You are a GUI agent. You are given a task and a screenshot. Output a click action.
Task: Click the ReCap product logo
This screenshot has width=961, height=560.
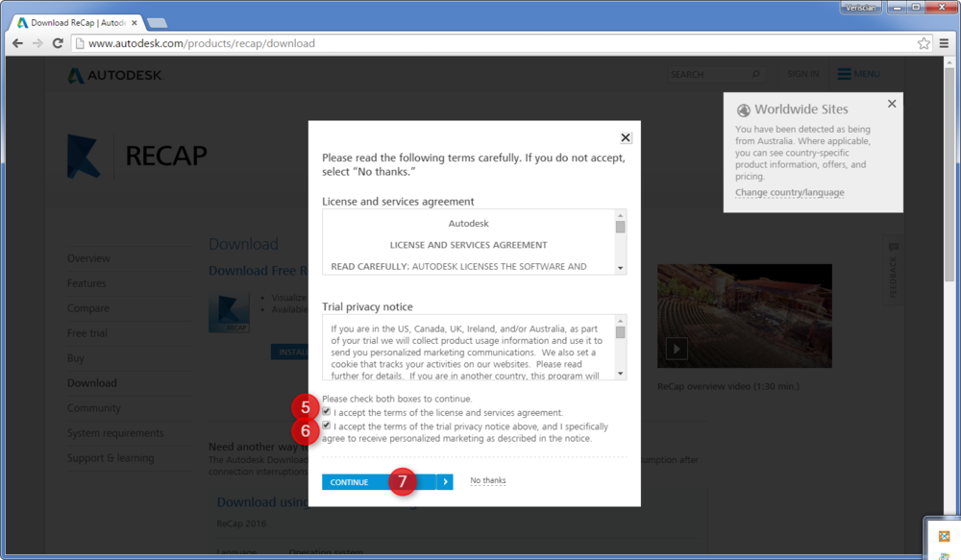point(84,157)
